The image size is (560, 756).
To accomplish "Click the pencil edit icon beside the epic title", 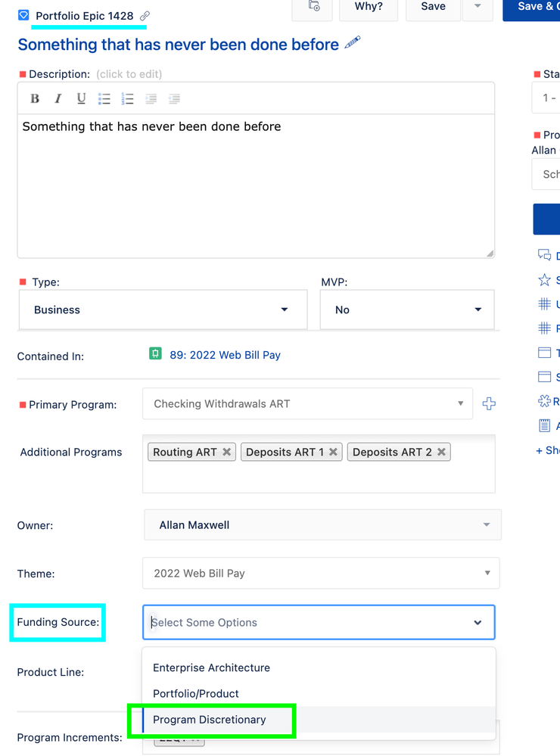I will coord(353,43).
